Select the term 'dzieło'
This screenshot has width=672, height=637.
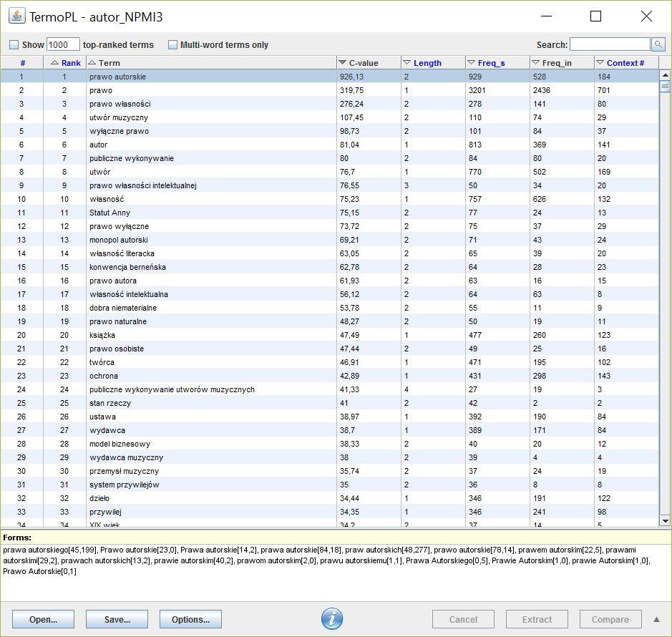[99, 498]
